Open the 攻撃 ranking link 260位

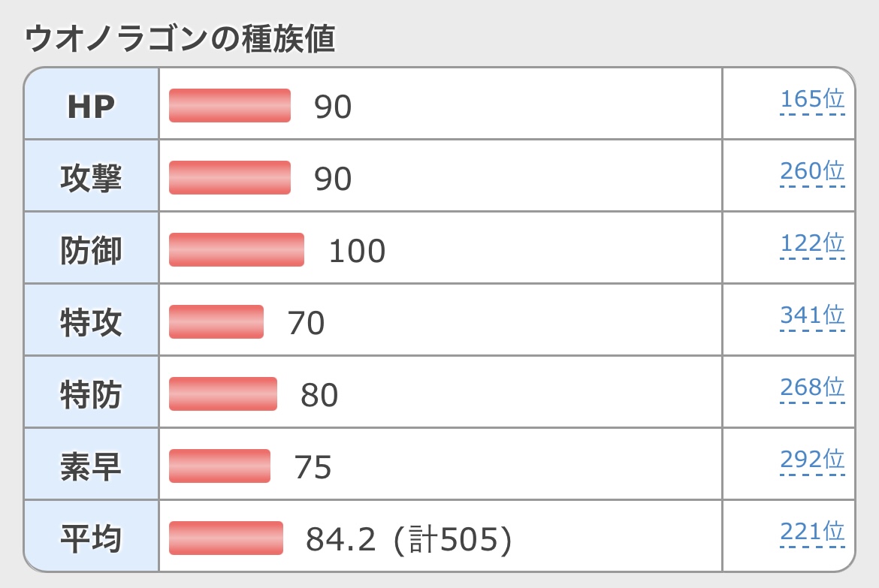[x=812, y=172]
